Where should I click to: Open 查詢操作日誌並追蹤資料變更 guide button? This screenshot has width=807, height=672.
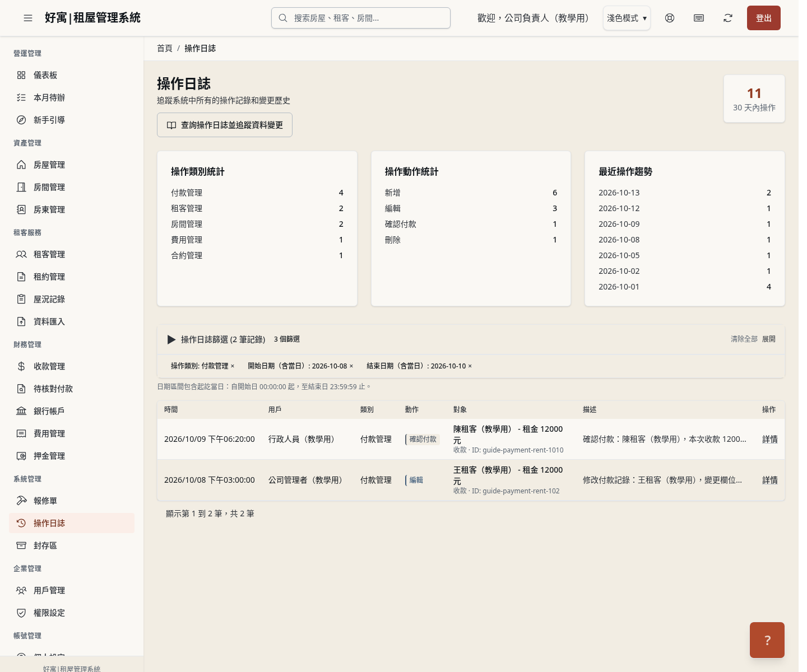pos(225,125)
